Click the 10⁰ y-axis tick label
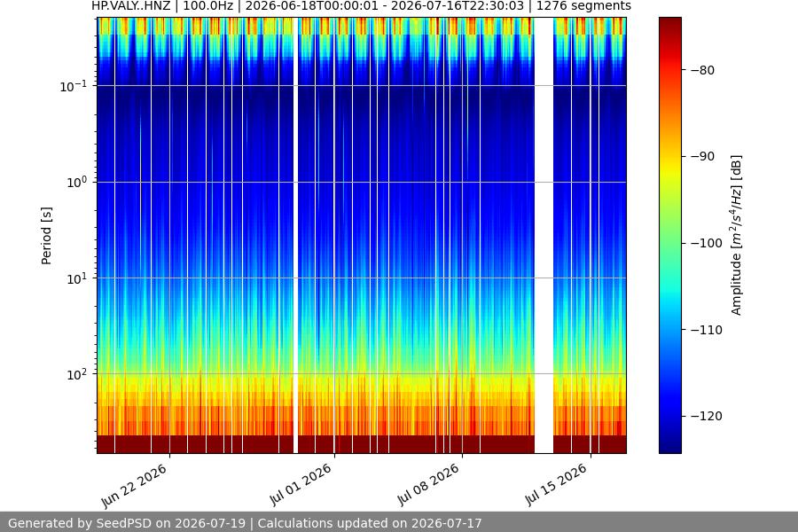Image resolution: width=798 pixels, height=532 pixels. (x=77, y=183)
